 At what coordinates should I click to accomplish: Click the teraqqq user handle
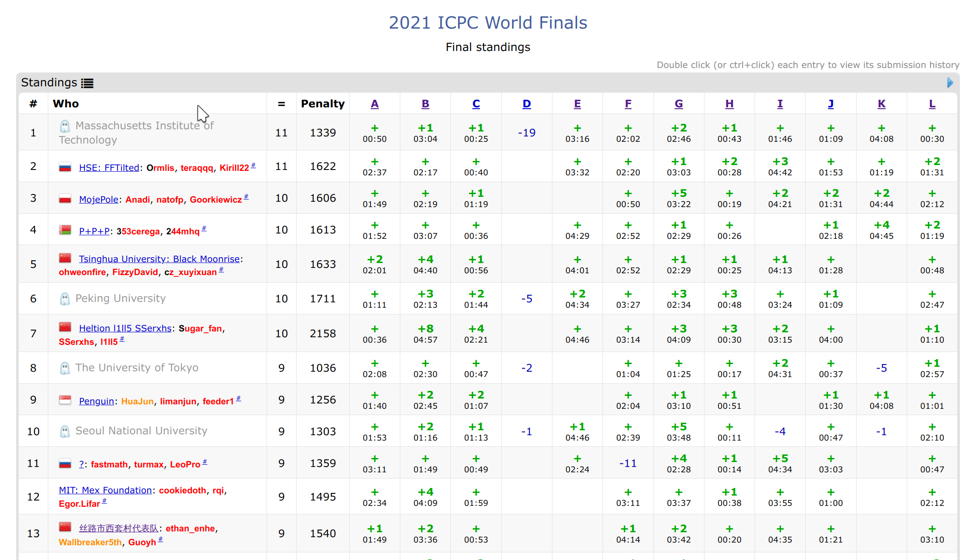(197, 168)
